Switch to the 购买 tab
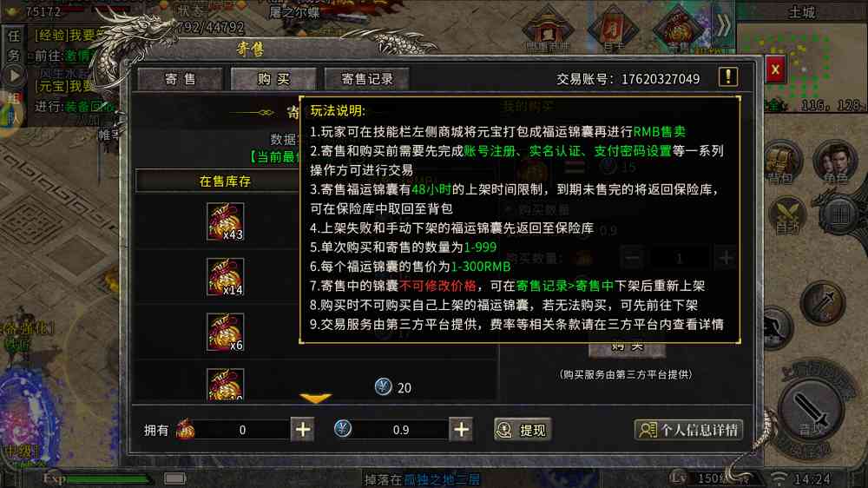This screenshot has width=868, height=488. coord(273,79)
